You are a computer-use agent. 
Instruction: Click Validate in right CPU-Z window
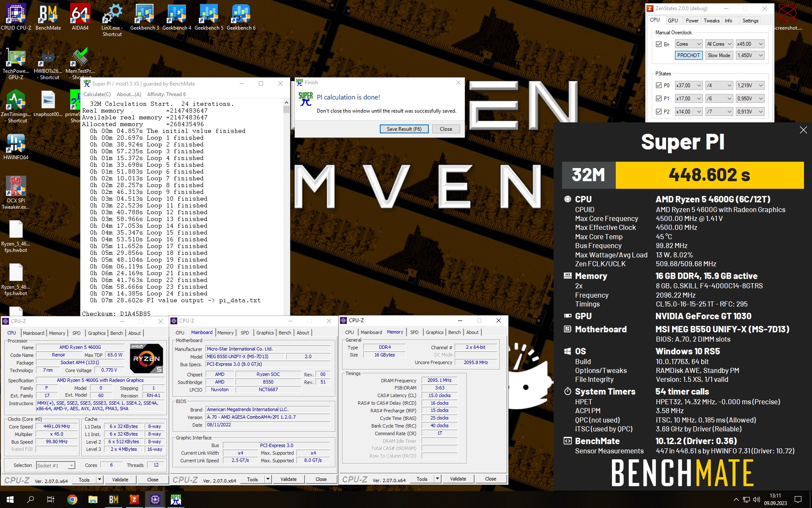pyautogui.click(x=458, y=479)
